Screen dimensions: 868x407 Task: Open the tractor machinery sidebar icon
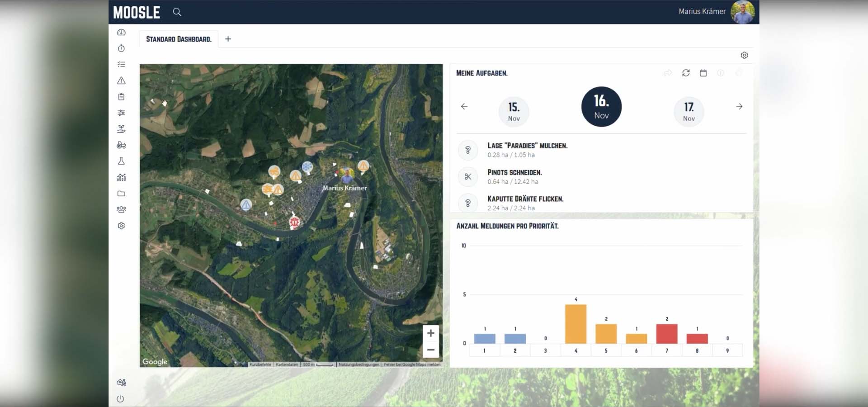121,145
